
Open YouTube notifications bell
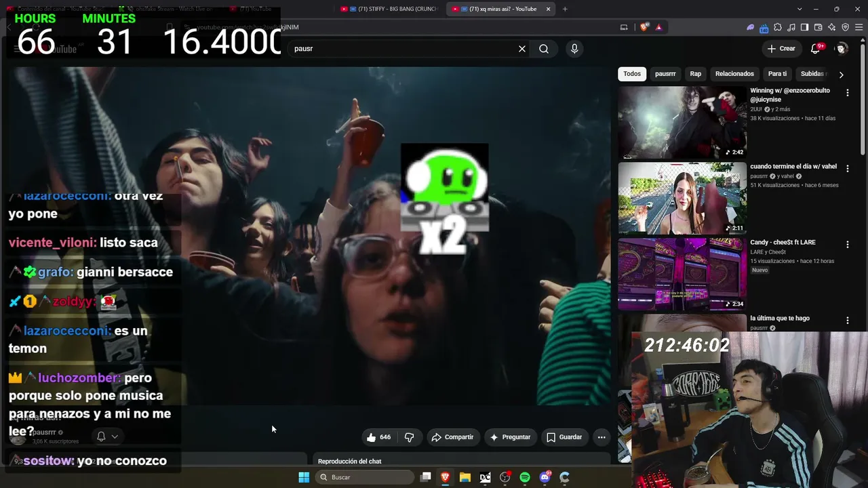[x=816, y=49]
